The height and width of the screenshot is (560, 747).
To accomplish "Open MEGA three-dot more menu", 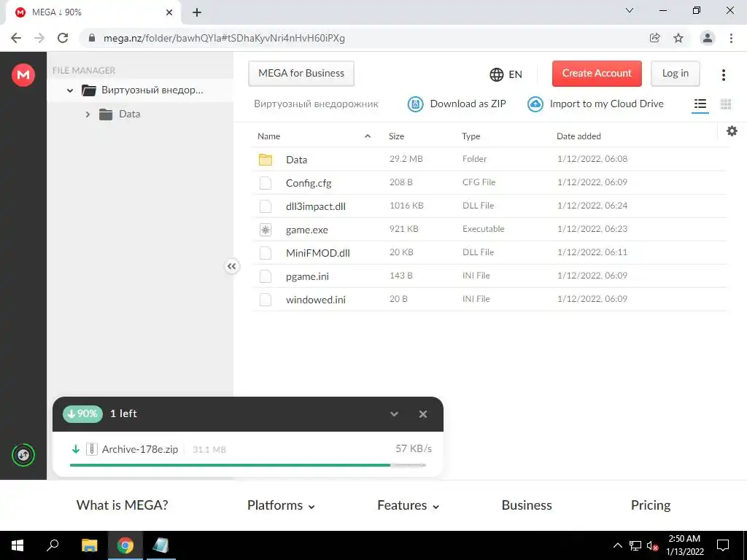I will [723, 75].
